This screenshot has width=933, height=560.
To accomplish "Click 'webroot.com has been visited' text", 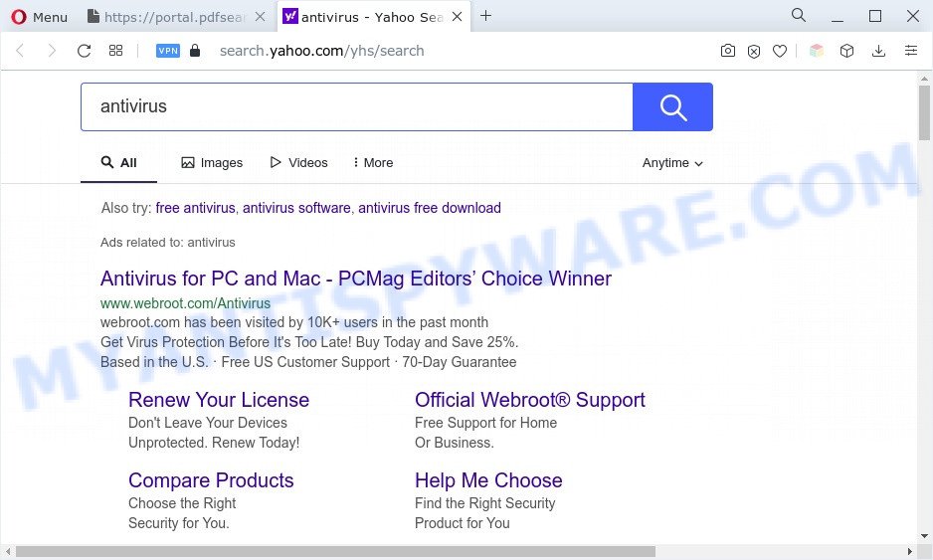I will (x=294, y=322).
